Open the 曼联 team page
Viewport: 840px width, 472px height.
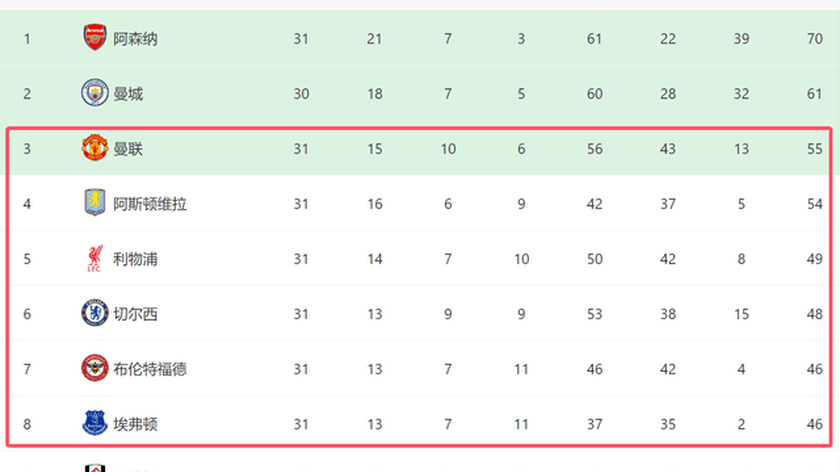click(128, 149)
